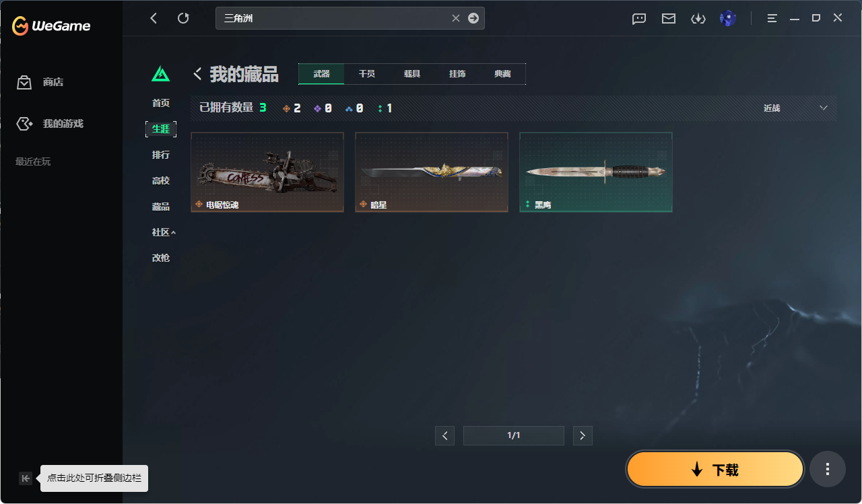Open 改枪 in game navigation
862x504 pixels.
161,258
